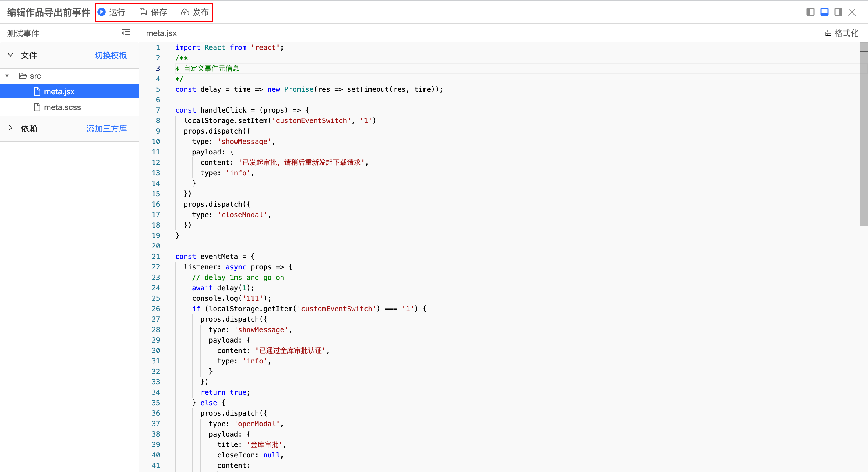Click the Run (运行) play icon
Viewport: 868px width, 472px height.
(x=102, y=12)
